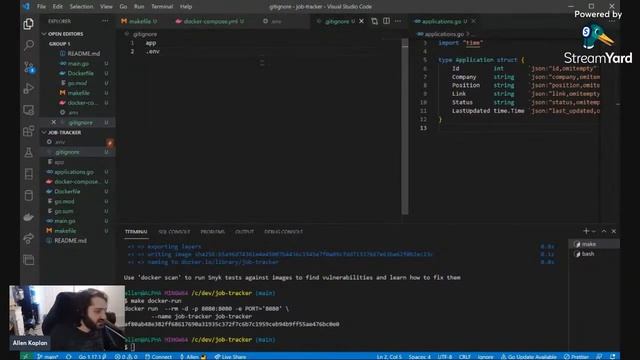Maximize the terminal panel with chevron
Image resolution: width=640 pixels, height=360 pixels.
pyautogui.click(x=604, y=231)
